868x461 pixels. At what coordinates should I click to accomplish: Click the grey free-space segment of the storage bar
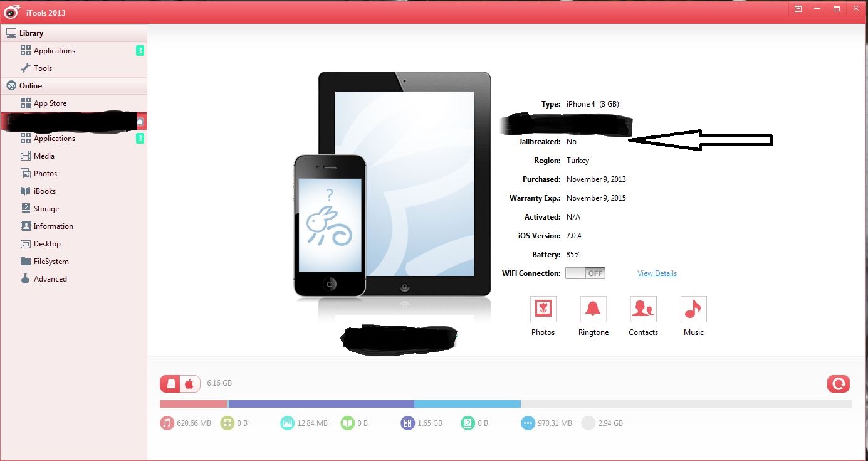(686, 404)
